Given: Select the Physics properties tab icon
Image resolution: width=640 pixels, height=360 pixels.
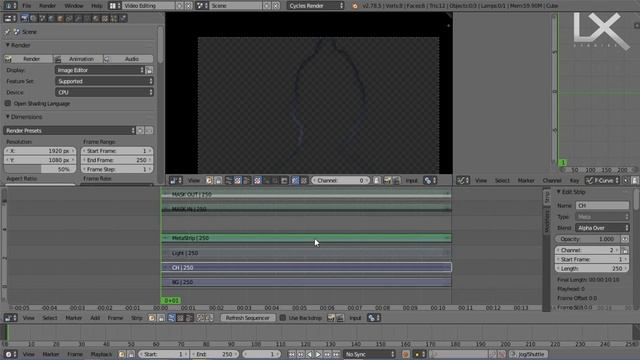Looking at the screenshot, I should (123, 18).
